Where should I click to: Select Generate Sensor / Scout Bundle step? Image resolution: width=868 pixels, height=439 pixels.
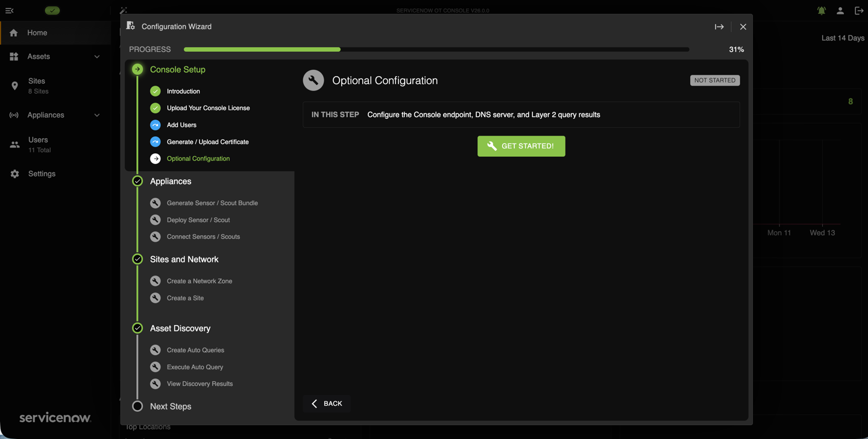[212, 203]
